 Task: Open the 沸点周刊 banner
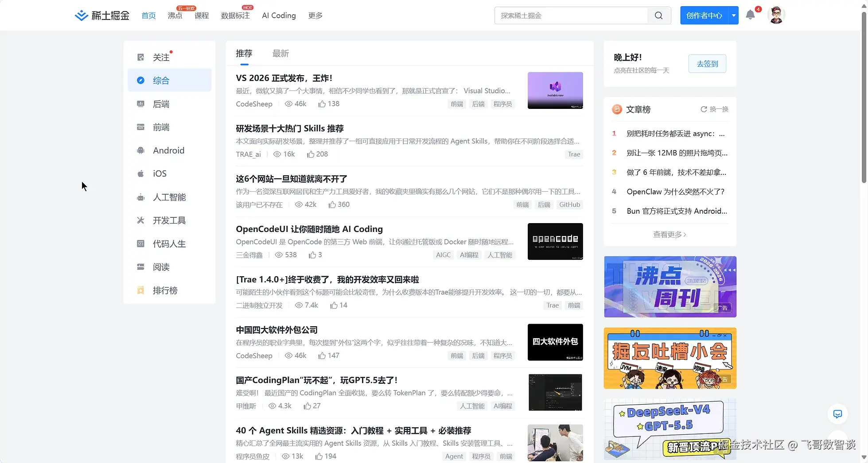tap(670, 287)
